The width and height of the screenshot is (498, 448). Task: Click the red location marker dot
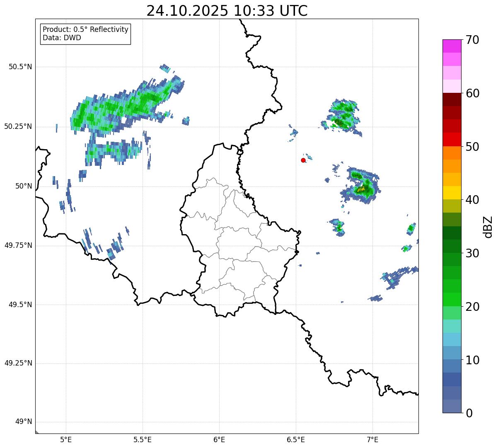(x=303, y=160)
